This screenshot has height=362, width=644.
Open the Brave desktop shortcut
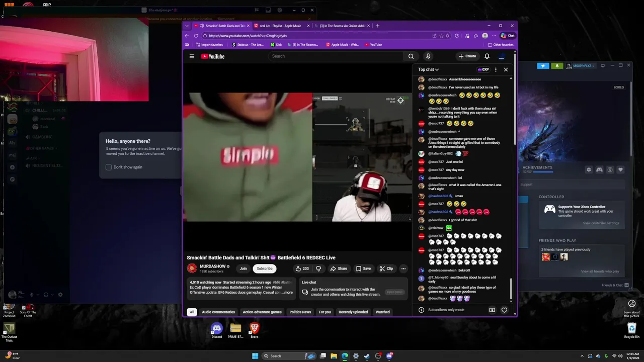254,330
